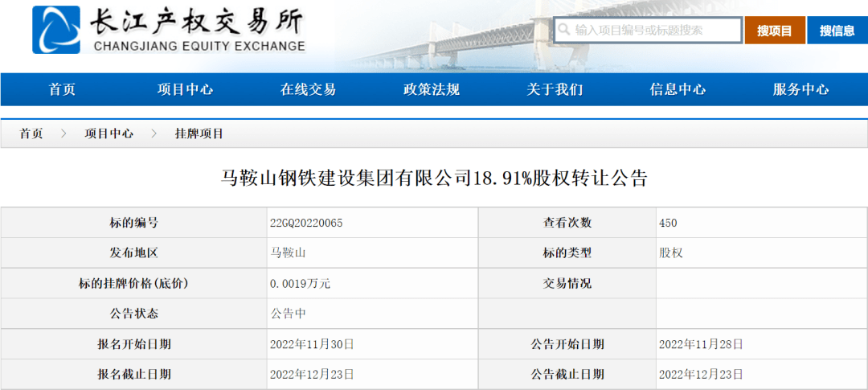
Task: Click the region value 马鞍山
Action: tap(288, 253)
